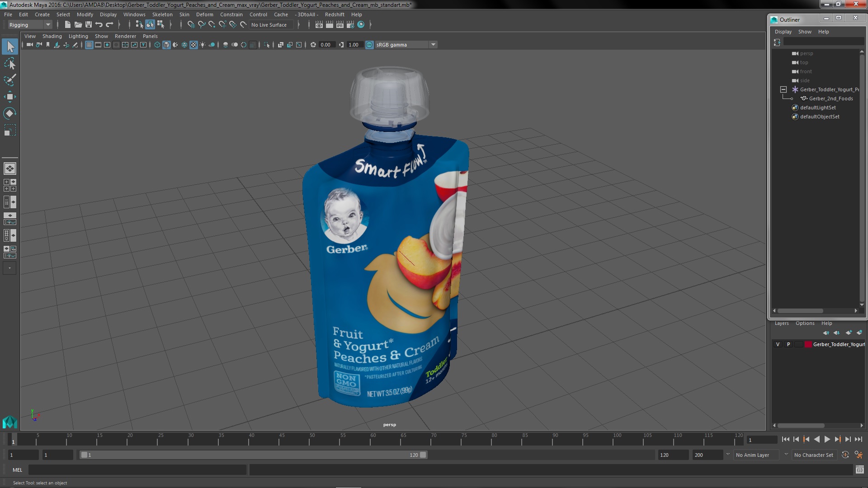Open viewport Shading menu
This screenshot has width=868, height=488.
[x=52, y=36]
